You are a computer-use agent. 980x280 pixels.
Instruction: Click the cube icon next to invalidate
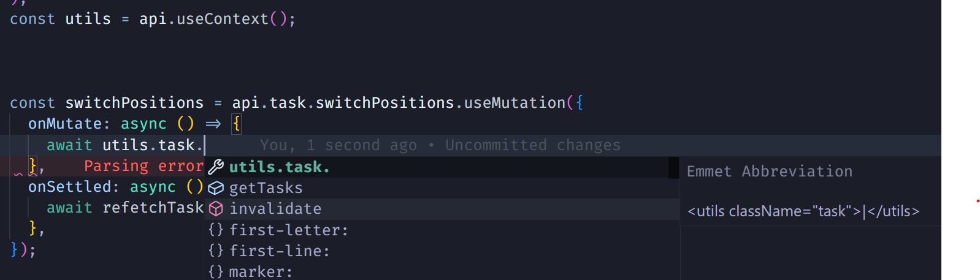pyautogui.click(x=216, y=209)
